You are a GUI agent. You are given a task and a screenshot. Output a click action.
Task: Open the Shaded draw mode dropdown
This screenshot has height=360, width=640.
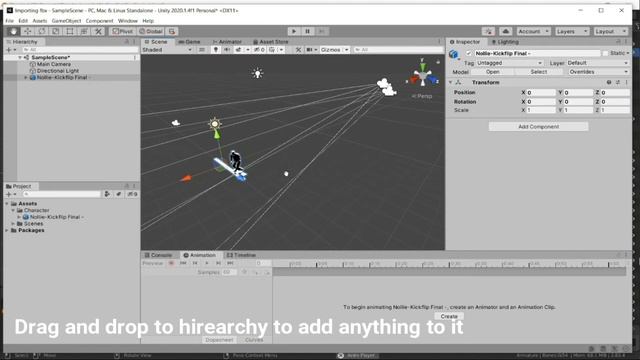[167, 50]
